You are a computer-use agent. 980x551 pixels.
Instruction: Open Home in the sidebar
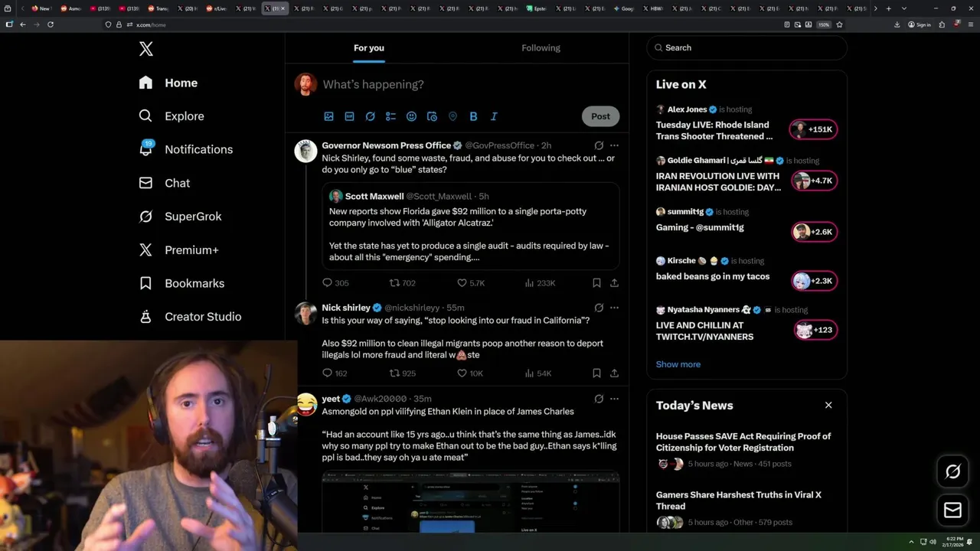click(x=168, y=83)
